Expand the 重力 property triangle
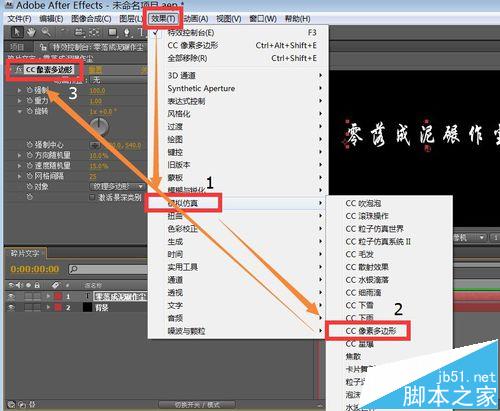The image size is (500, 411). pos(20,101)
